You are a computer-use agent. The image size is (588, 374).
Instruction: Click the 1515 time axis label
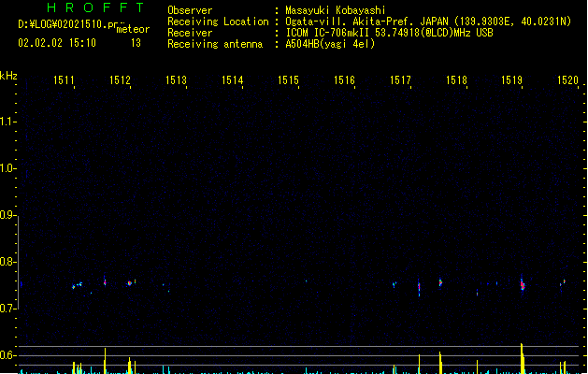(x=288, y=80)
